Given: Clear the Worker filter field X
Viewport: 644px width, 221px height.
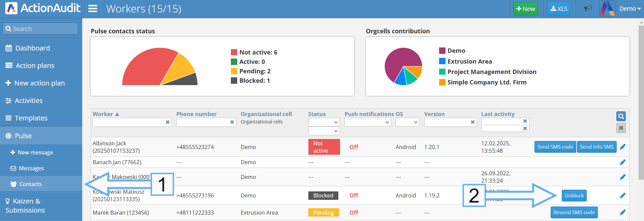Looking at the screenshot, I should 167,122.
